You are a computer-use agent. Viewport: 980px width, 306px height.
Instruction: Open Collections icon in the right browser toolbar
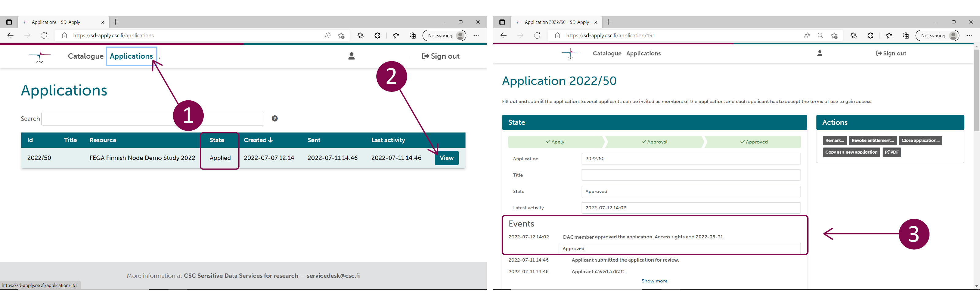pos(906,35)
